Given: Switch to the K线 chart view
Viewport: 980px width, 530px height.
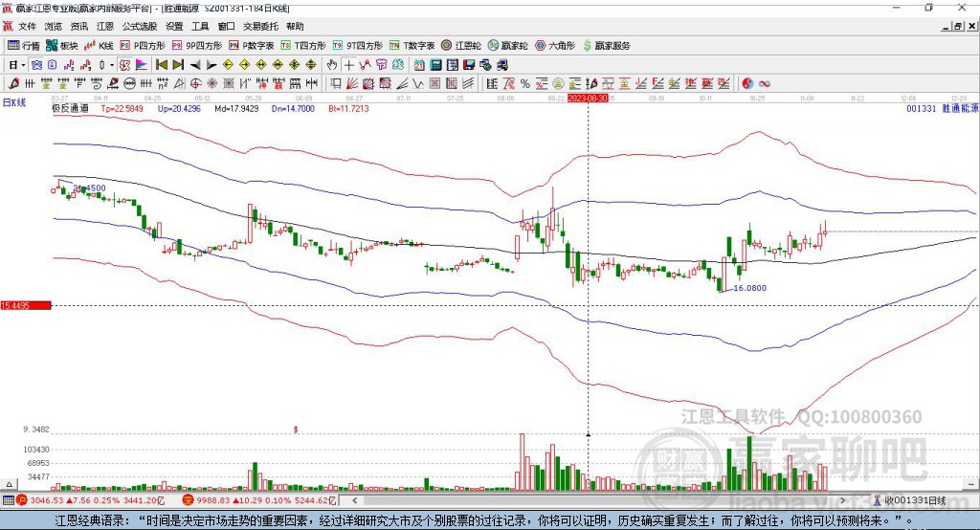Looking at the screenshot, I should click(99, 46).
